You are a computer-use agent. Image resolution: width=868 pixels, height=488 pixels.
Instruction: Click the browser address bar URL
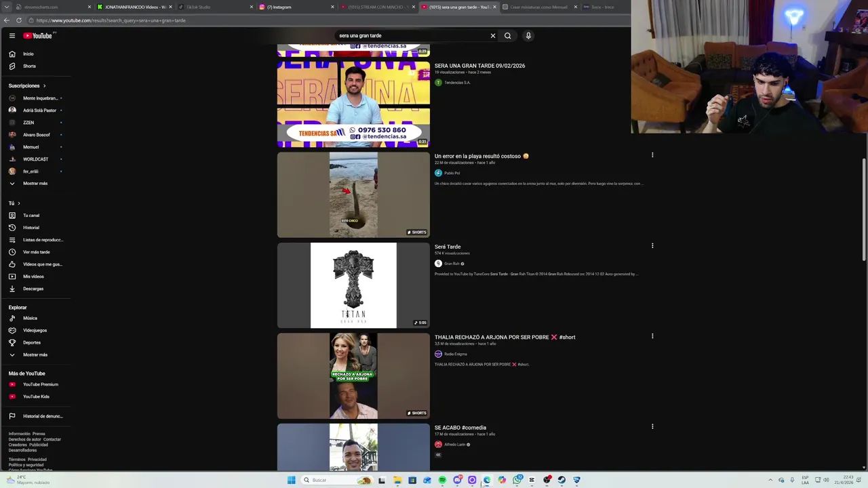111,20
